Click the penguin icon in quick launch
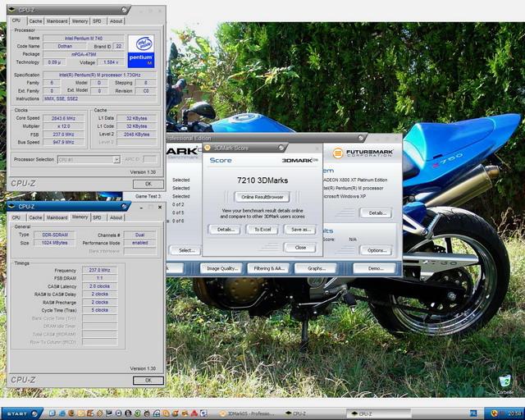Screen dimensions: 525x420 pyautogui.click(x=128, y=413)
